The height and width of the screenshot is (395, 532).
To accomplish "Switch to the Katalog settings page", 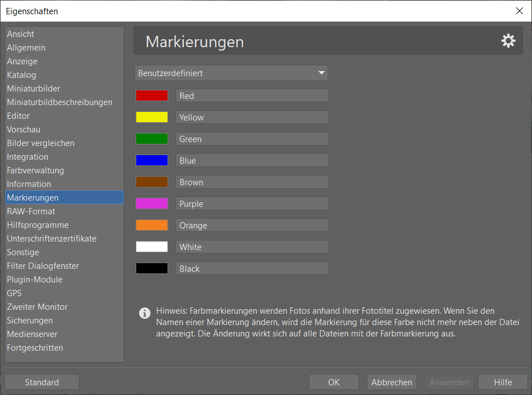I will pos(65,74).
